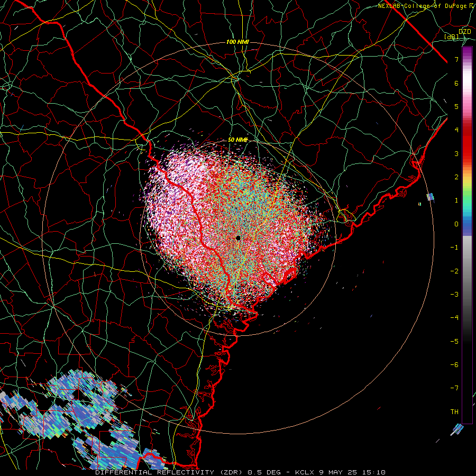Screen dimensions: 476x476
Task: Click the '50 NMI' range ring label
Action: click(237, 140)
